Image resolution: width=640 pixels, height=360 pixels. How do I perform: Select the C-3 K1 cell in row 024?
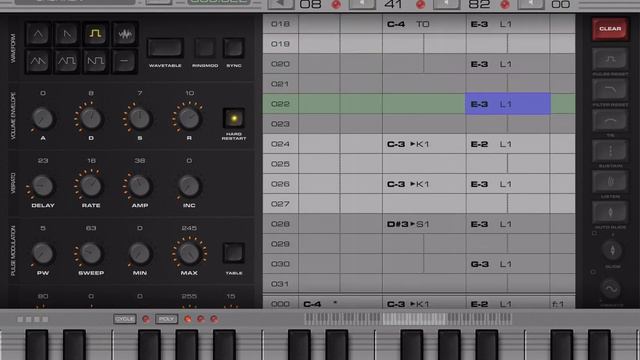click(424, 144)
